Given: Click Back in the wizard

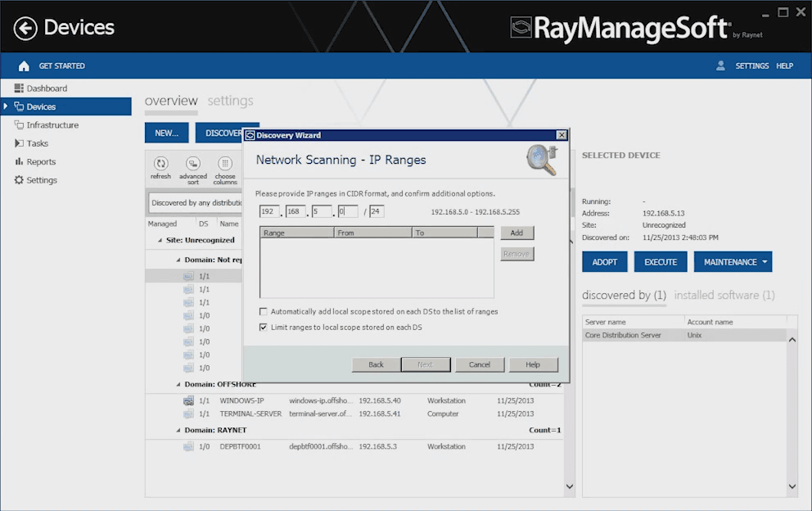Looking at the screenshot, I should click(376, 364).
